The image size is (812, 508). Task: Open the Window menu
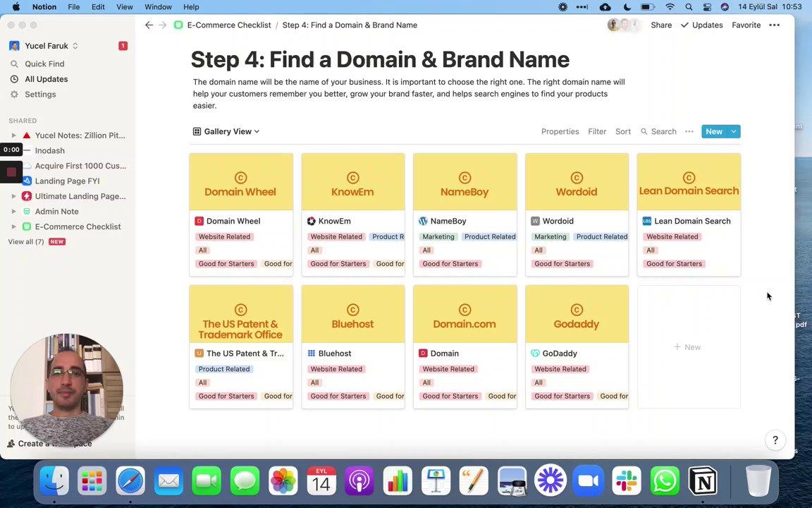tap(158, 7)
